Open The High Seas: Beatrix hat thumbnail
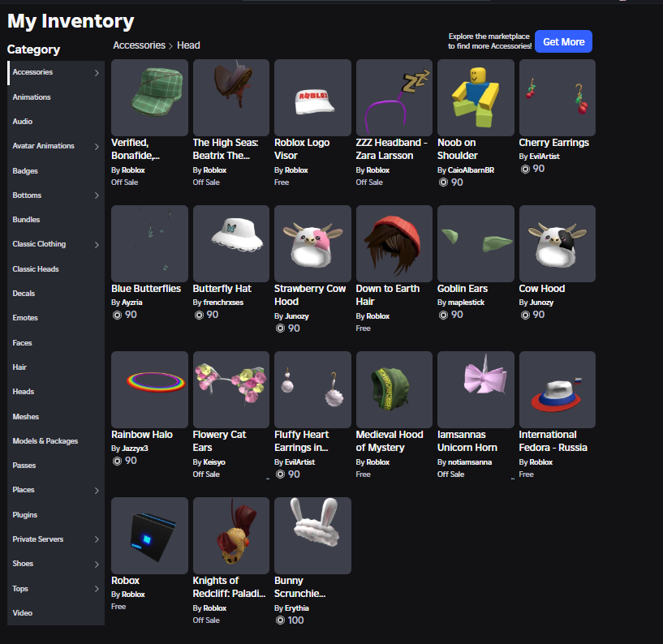Viewport: 663px width, 644px height. pos(230,97)
